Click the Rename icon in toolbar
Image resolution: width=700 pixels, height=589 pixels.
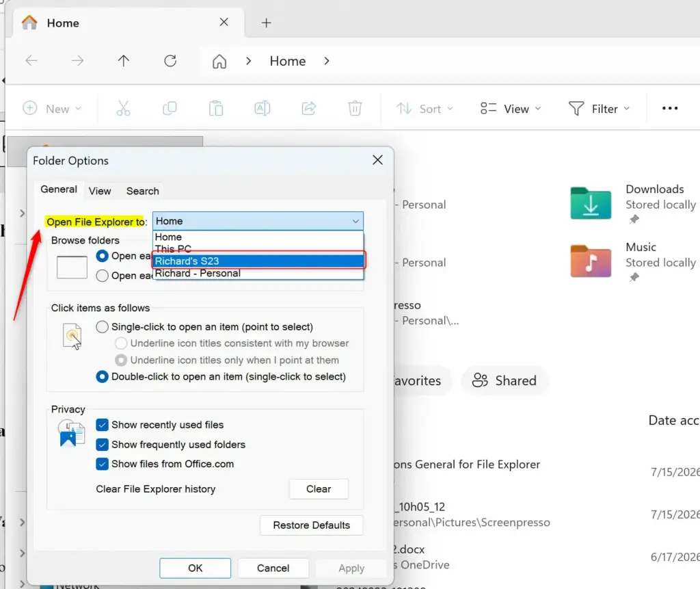[x=262, y=109]
